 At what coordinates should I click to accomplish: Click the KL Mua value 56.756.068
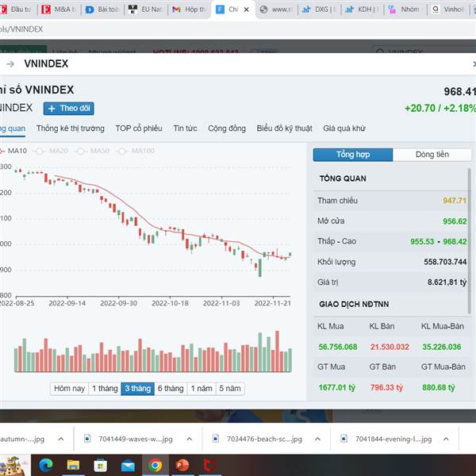tap(338, 347)
